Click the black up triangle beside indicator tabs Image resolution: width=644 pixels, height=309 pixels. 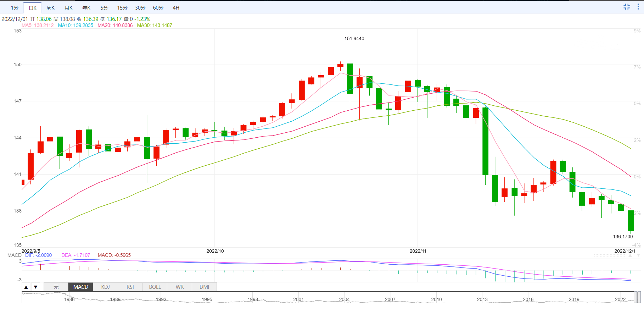tap(26, 287)
